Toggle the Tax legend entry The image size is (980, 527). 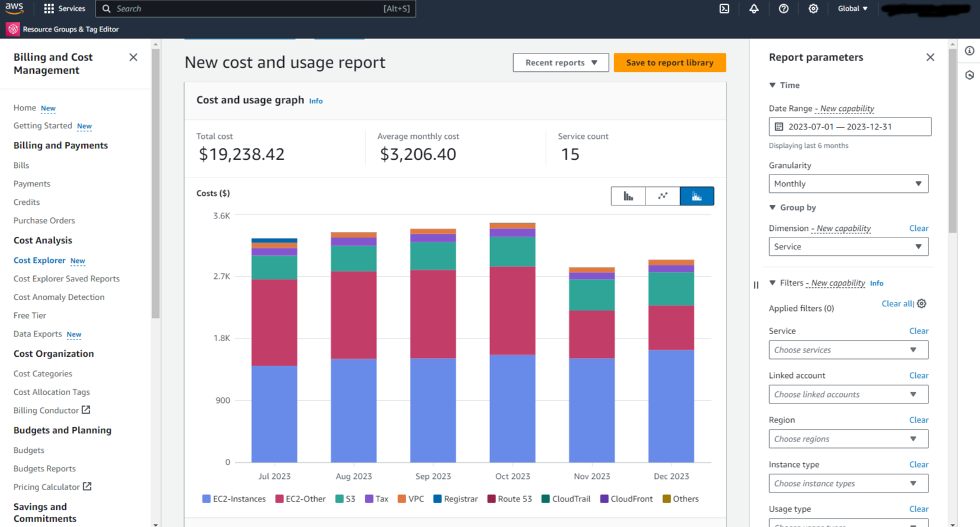[x=377, y=499]
